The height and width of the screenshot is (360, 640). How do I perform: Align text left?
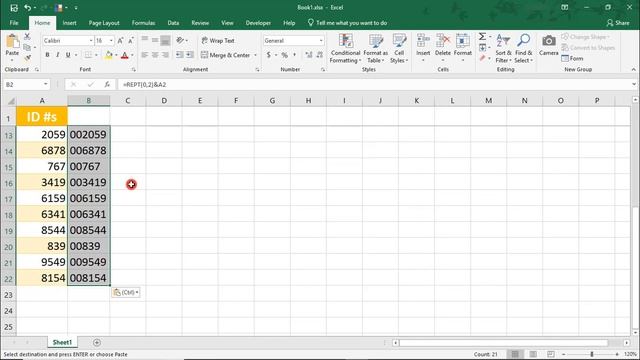pos(144,55)
